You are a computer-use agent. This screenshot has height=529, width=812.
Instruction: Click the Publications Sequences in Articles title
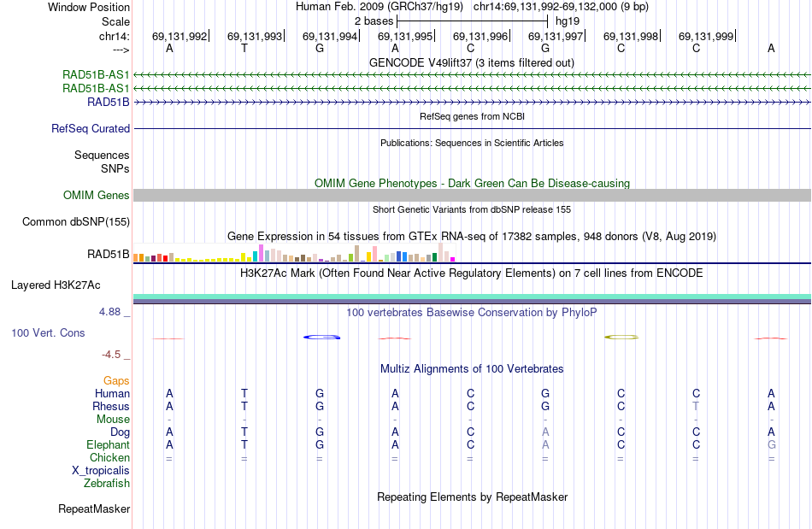coord(472,143)
